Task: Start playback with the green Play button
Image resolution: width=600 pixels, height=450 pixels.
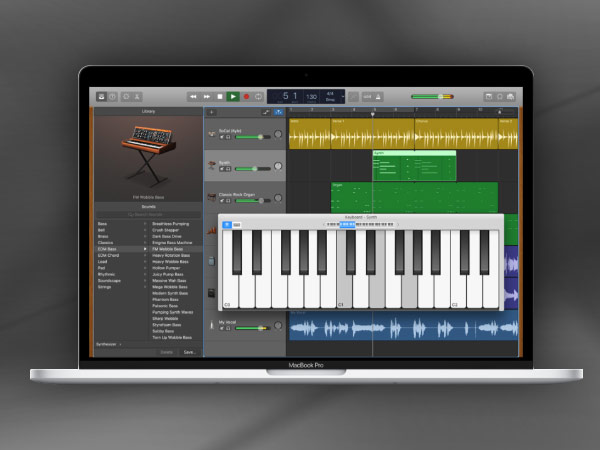Action: (233, 97)
